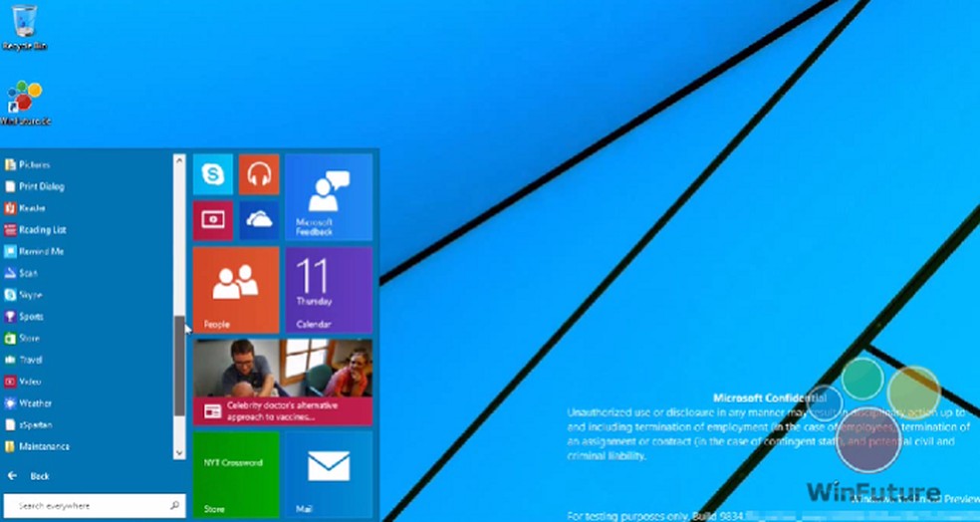Open the Calendar tile showing 11 Thursday
Image resolution: width=980 pixels, height=522 pixels.
point(329,290)
